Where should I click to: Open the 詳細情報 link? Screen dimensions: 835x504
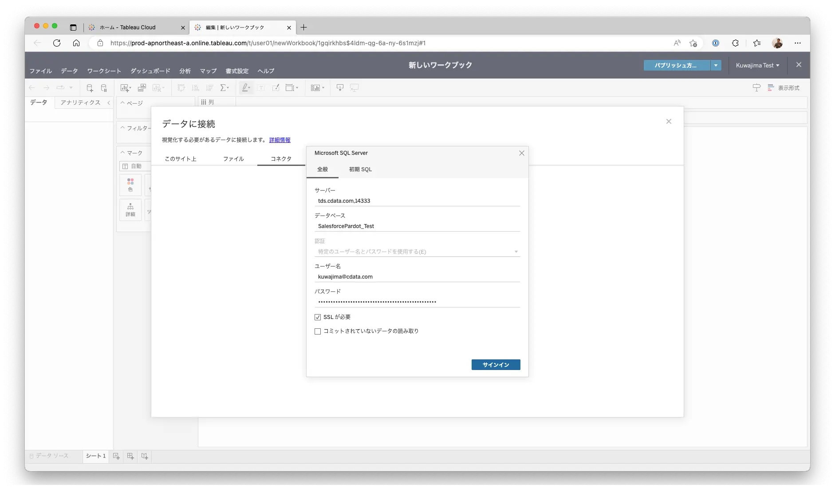click(x=280, y=140)
